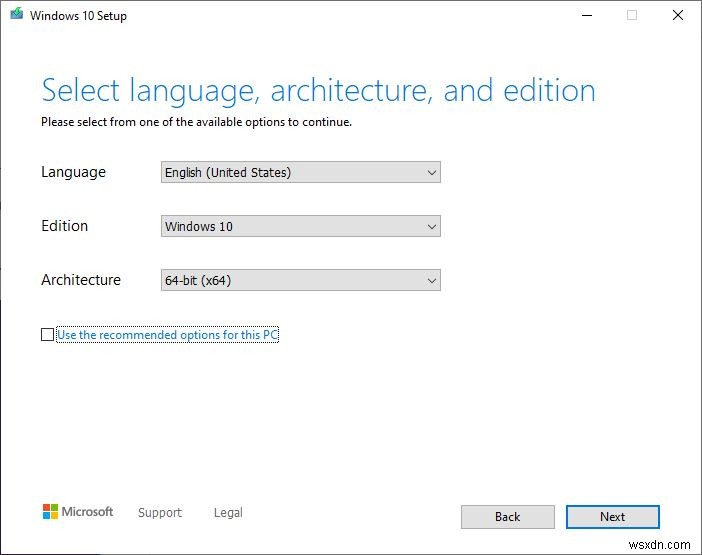
Task: Click the Microsoft logo in the footer
Action: [x=78, y=512]
